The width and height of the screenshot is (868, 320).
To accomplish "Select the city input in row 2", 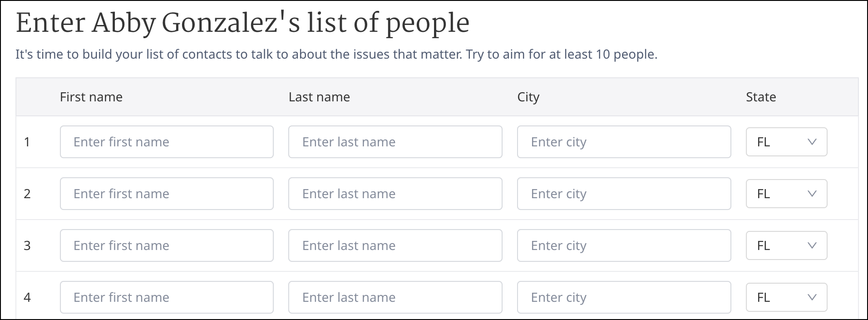I will click(x=624, y=194).
